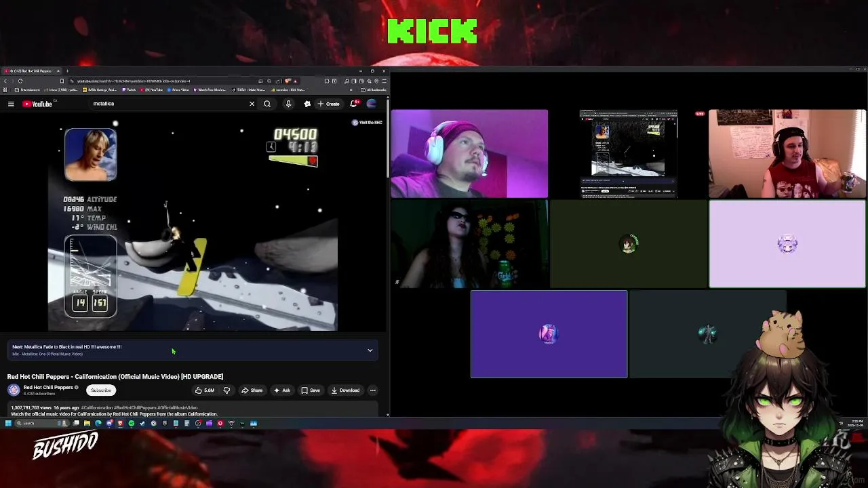The height and width of the screenshot is (488, 868).
Task: Expand the 'Next: Metallica Fade to Black' queue panel
Action: [x=370, y=350]
